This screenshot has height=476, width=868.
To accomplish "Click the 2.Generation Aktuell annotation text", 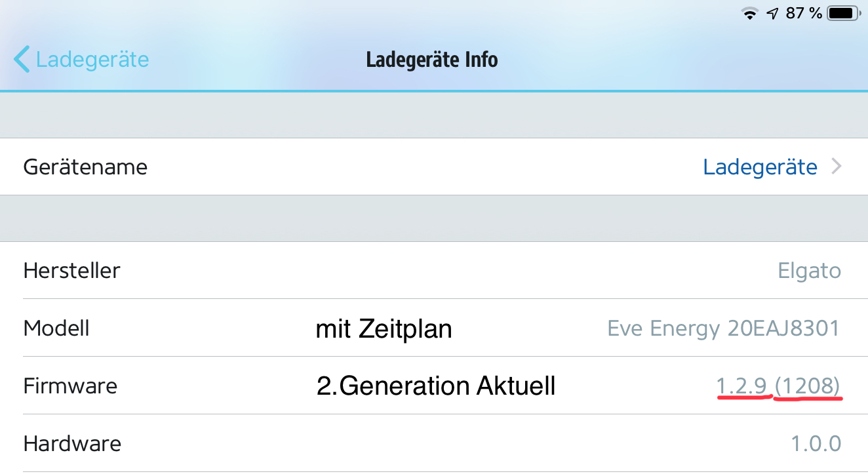I will click(x=435, y=386).
